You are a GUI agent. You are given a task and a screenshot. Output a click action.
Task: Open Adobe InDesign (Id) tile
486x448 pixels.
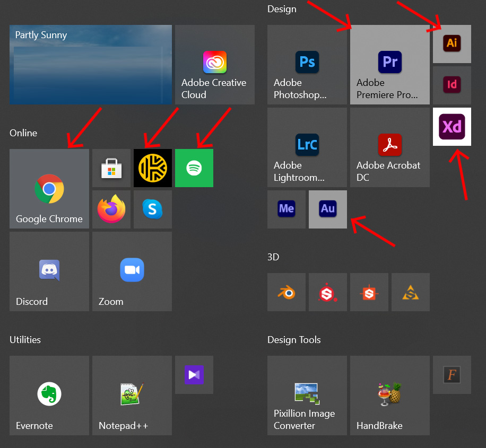[x=452, y=85]
